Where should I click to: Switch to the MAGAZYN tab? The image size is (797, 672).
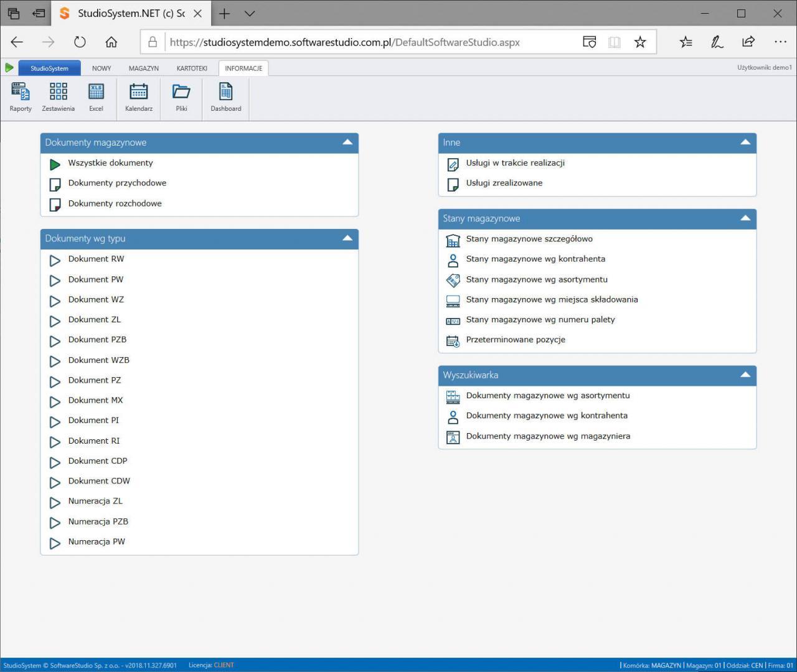click(143, 68)
